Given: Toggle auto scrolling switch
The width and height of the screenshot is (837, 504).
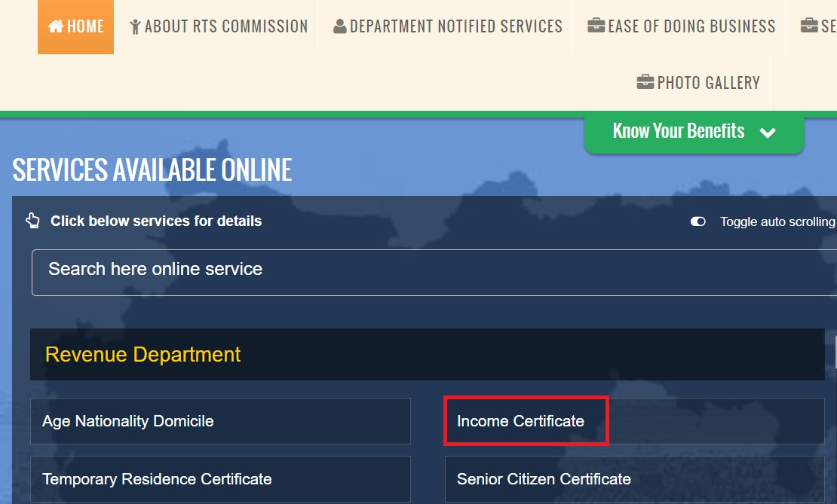Looking at the screenshot, I should coord(697,221).
